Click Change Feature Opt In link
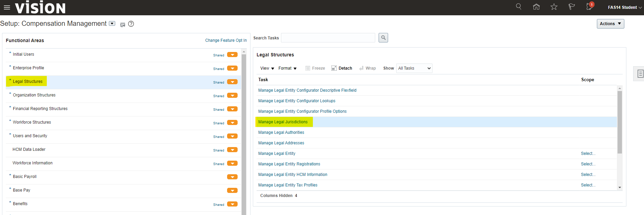Viewport: 644px width, 215px height. 226,40
